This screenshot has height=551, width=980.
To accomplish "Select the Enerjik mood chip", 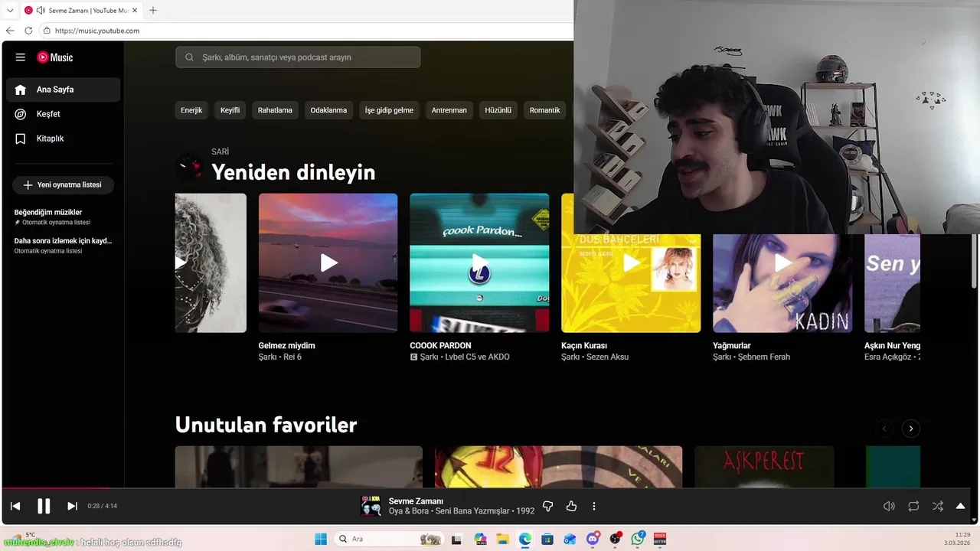I will tap(191, 110).
